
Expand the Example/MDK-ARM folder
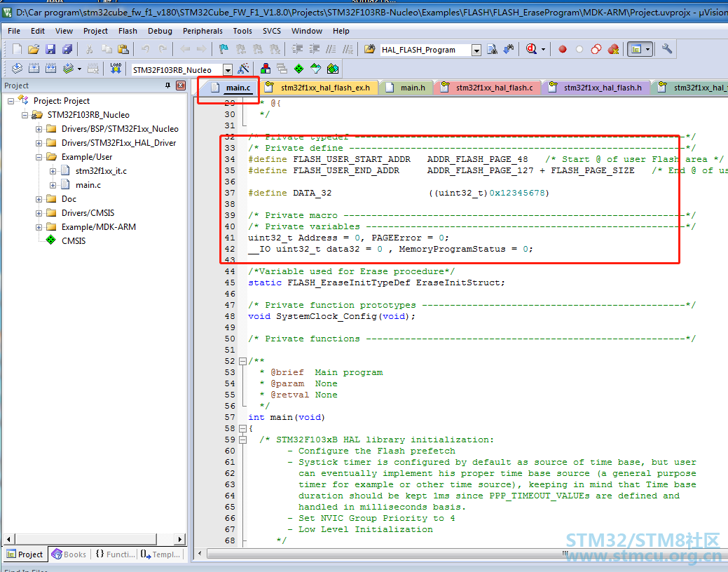[39, 227]
